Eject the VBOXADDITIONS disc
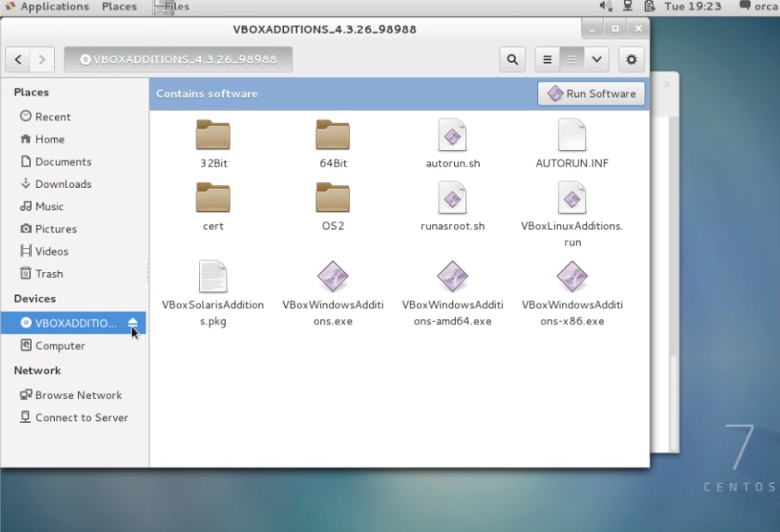Screen dimensions: 780x532 pyautogui.click(x=132, y=323)
